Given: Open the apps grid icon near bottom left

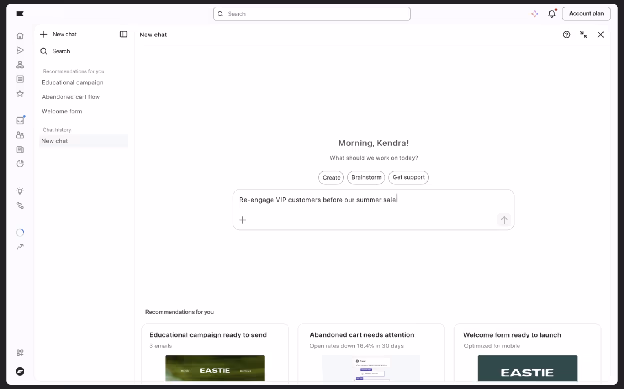Looking at the screenshot, I should [20, 352].
